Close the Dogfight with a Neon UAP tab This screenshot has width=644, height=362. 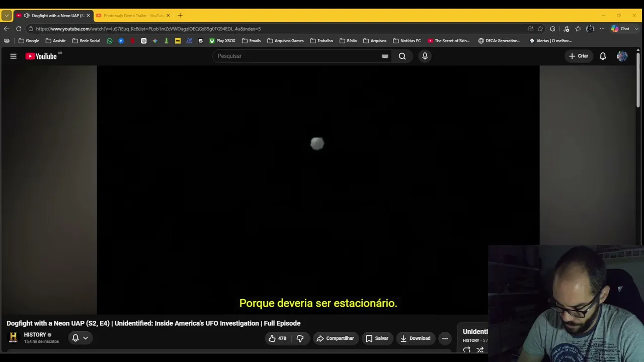point(88,16)
